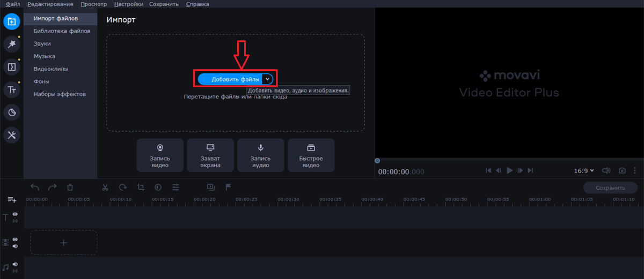Click the Add marker flag icon
This screenshot has width=644, height=279.
[x=228, y=187]
